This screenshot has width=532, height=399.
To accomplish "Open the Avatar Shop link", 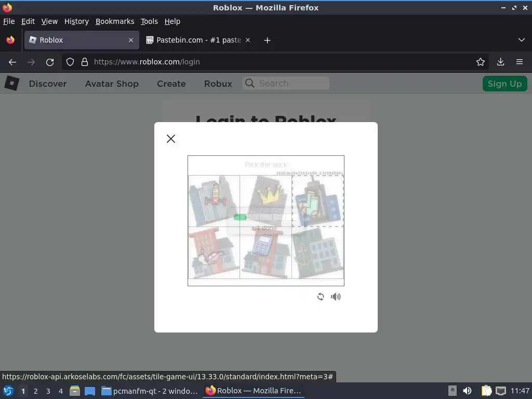I will (112, 84).
